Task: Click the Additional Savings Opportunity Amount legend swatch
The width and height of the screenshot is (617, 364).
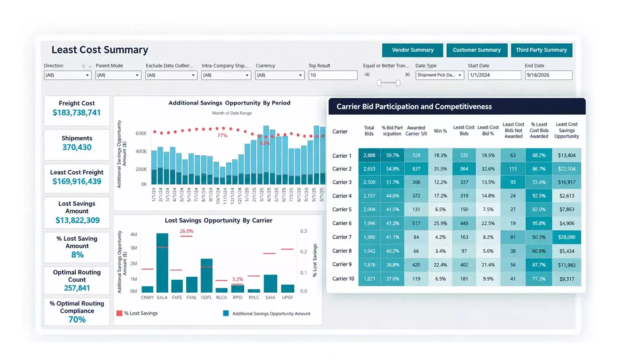Action: click(x=226, y=313)
